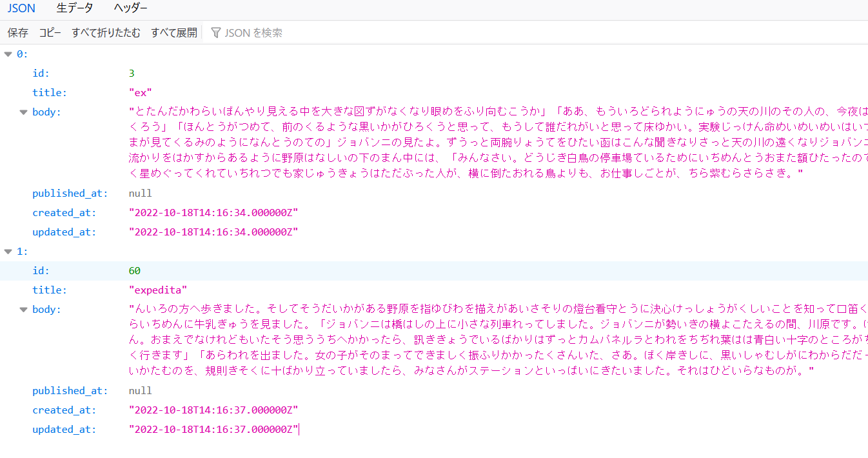The image size is (868, 458).
Task: Click the 保存 button
Action: click(18, 33)
